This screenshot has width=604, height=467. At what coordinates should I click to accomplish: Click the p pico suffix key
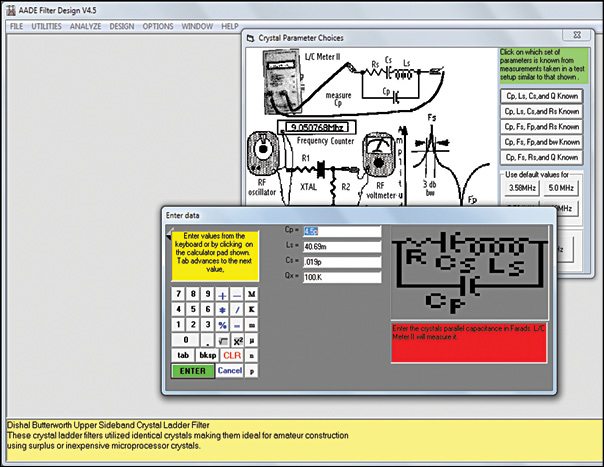click(251, 371)
